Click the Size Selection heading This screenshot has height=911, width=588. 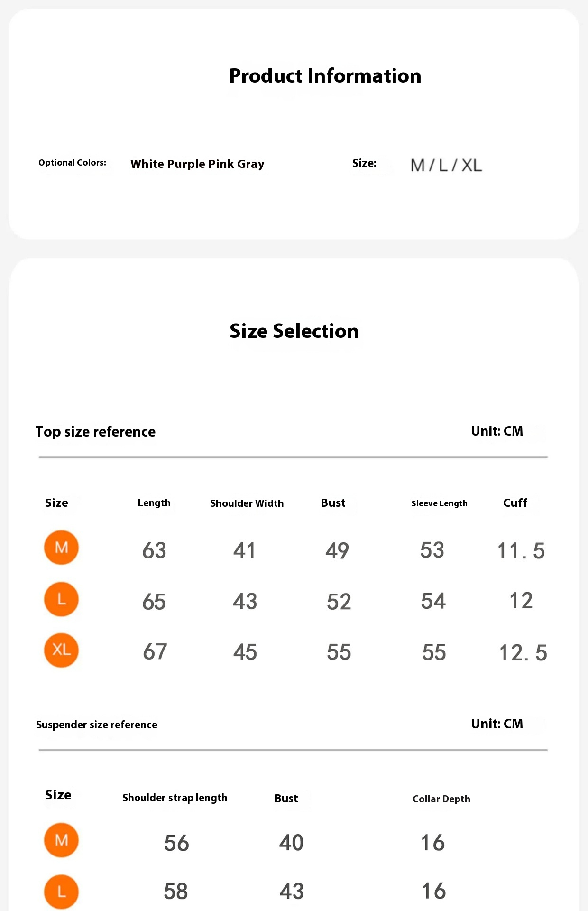click(x=294, y=331)
